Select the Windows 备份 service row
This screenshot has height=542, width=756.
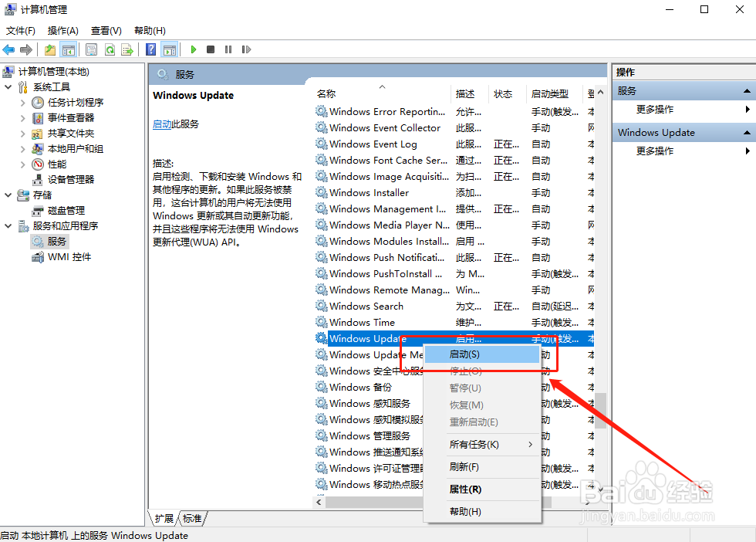click(x=369, y=387)
